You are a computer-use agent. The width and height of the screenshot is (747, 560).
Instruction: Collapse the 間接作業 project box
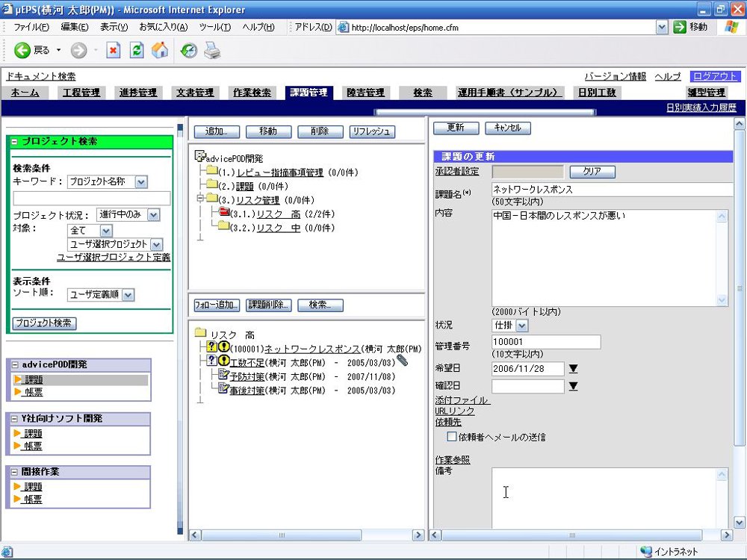[15, 472]
